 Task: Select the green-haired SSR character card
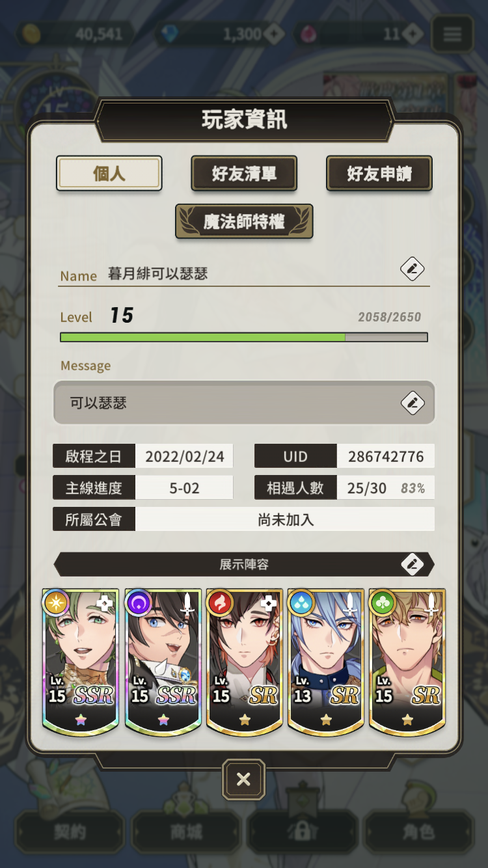(x=81, y=661)
